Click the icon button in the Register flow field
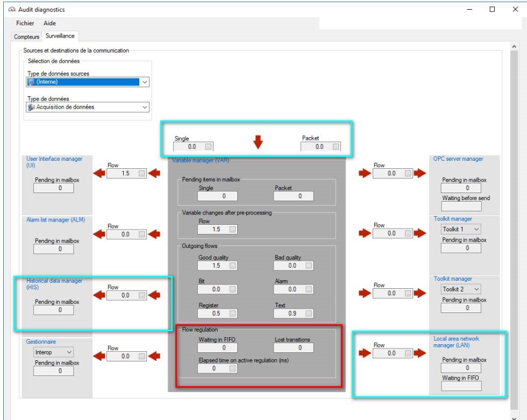The image size is (527, 420). click(x=232, y=314)
